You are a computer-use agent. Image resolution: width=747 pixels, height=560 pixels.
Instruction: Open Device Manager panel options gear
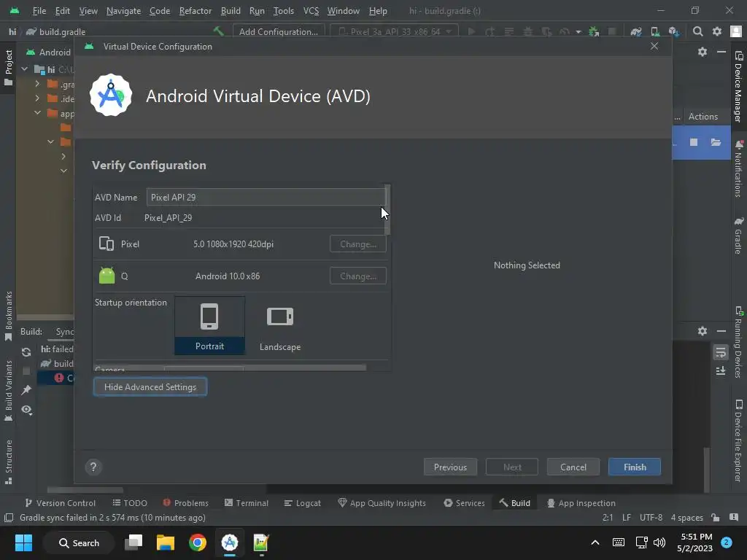[x=703, y=52]
